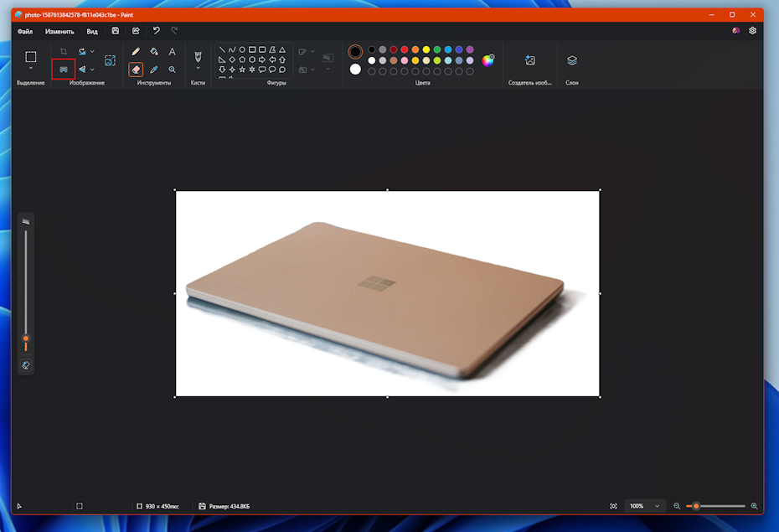The width and height of the screenshot is (779, 532).
Task: Expand the Brushes dropdown
Action: pyautogui.click(x=198, y=67)
